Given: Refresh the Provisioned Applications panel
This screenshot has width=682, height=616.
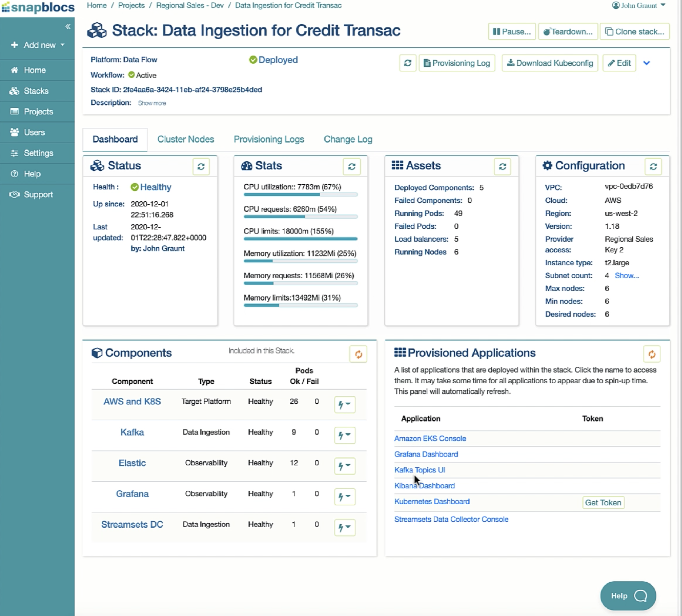Looking at the screenshot, I should (x=652, y=354).
